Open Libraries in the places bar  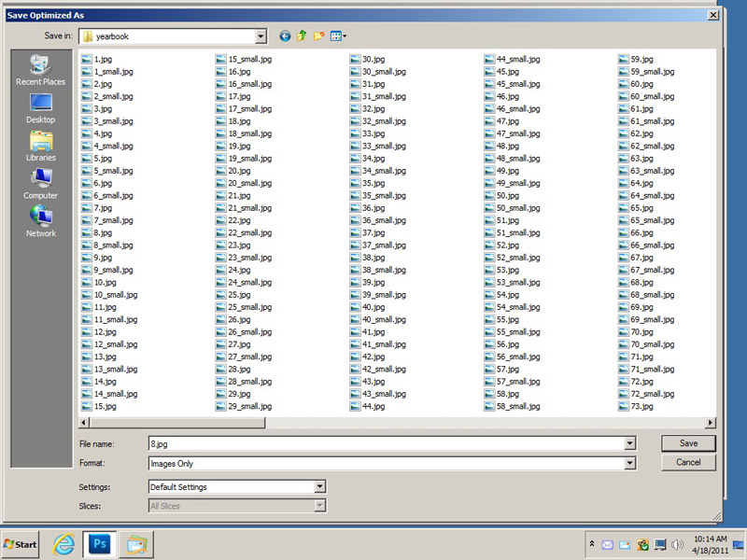40,147
